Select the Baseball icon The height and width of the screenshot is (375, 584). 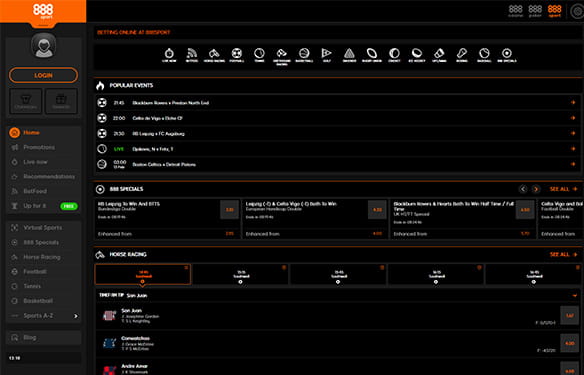pos(484,55)
